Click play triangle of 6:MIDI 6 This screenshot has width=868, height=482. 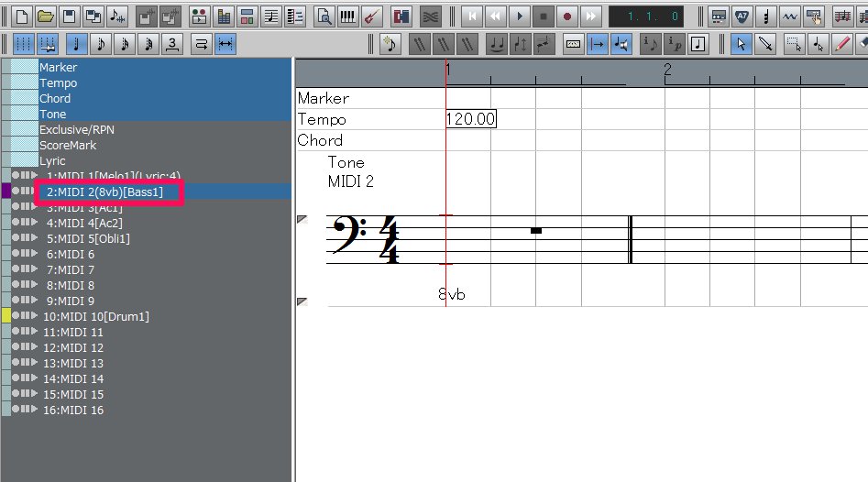pyautogui.click(x=34, y=254)
